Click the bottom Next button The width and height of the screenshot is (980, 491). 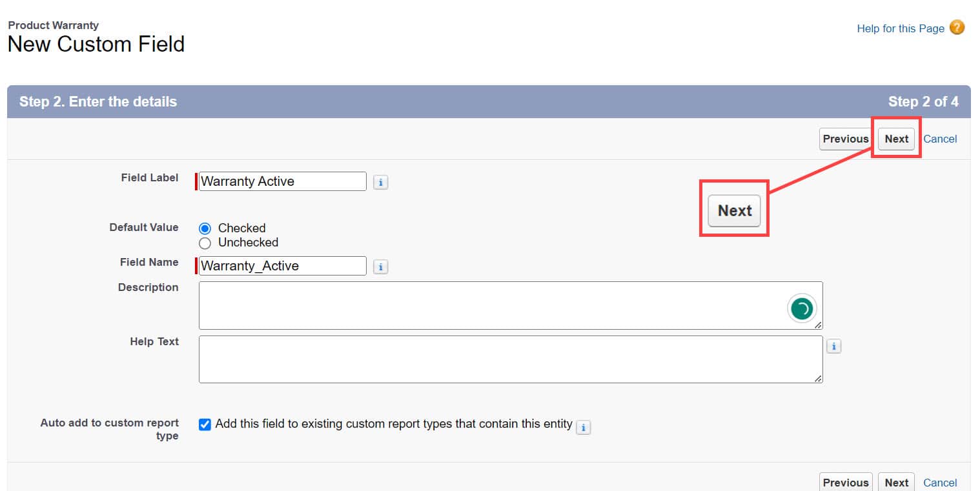896,482
